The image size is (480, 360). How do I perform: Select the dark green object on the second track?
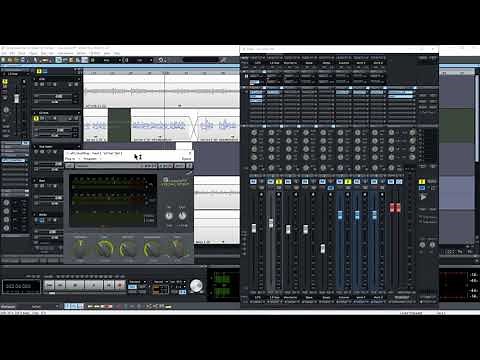click(x=119, y=125)
